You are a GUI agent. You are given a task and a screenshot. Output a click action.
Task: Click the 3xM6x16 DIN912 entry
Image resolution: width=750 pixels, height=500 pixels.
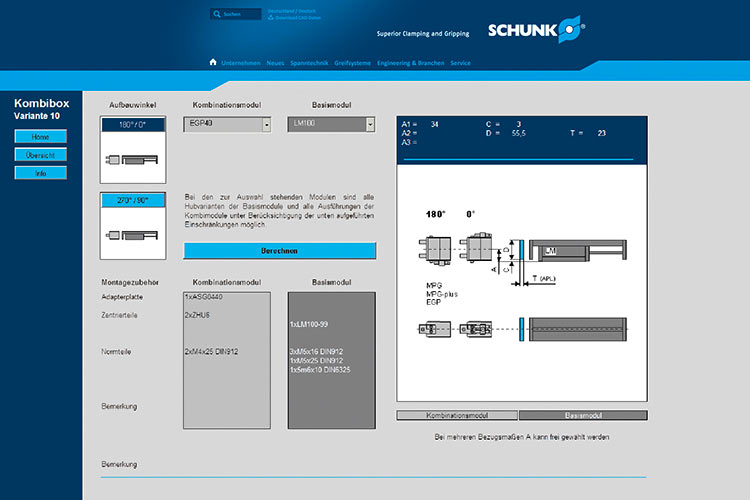point(316,352)
